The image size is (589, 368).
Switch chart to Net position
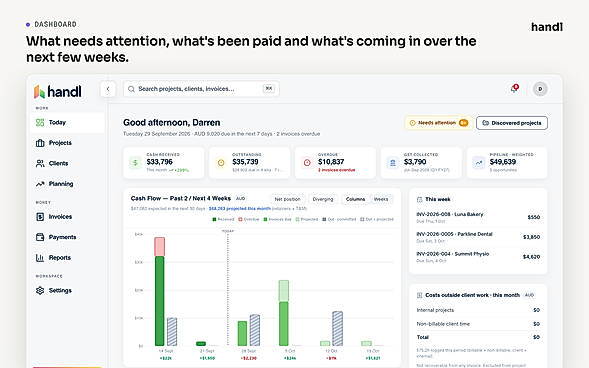click(287, 199)
